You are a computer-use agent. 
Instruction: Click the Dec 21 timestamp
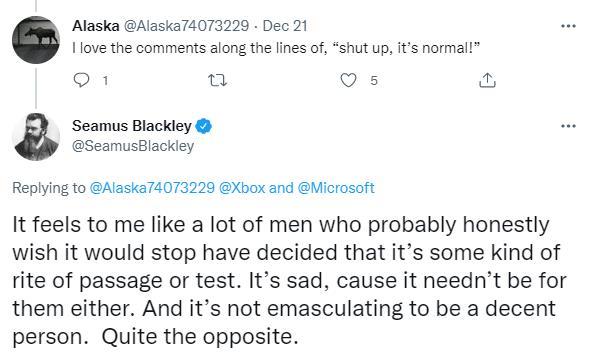pos(285,26)
